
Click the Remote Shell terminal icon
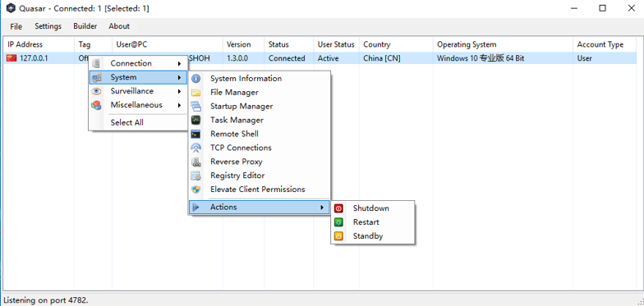[196, 135]
